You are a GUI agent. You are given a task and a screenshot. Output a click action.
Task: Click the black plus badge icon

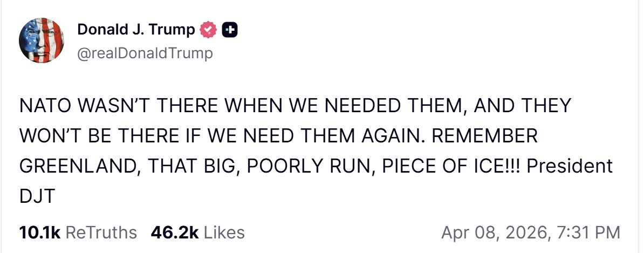[x=230, y=30]
